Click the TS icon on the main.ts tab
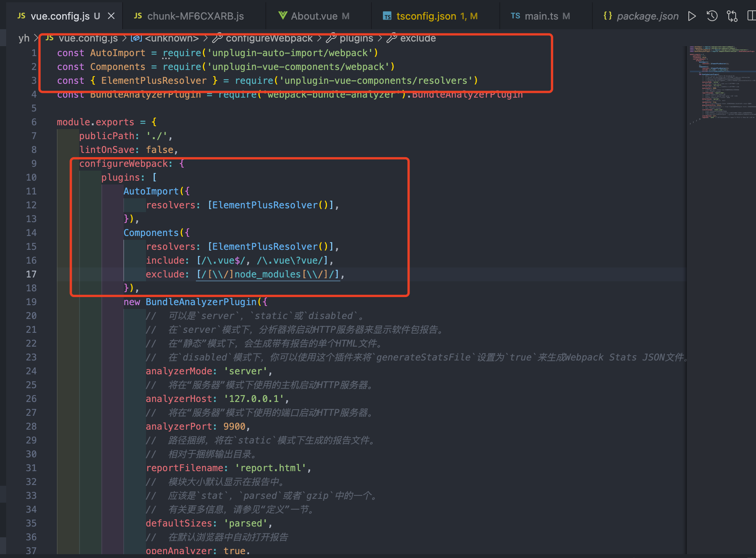 [x=516, y=16]
